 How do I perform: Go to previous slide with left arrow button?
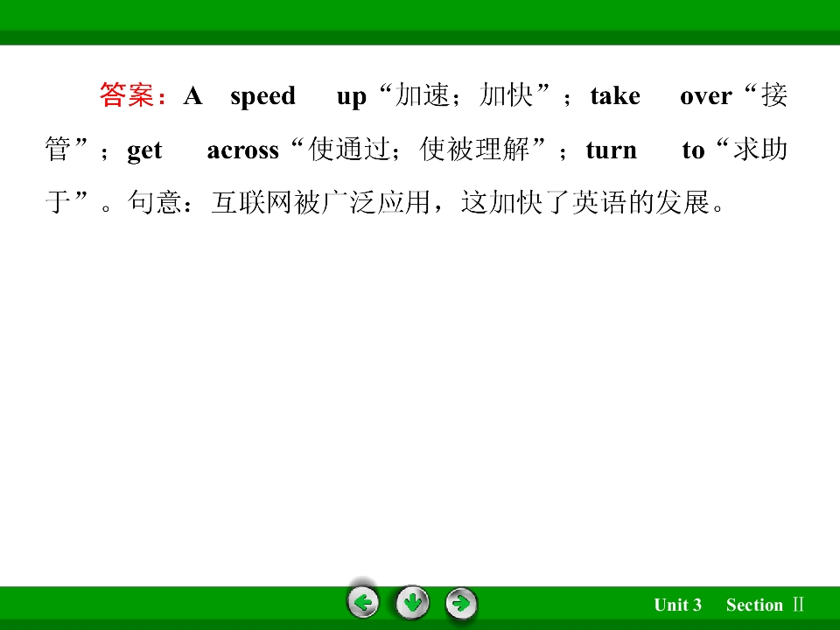click(363, 603)
